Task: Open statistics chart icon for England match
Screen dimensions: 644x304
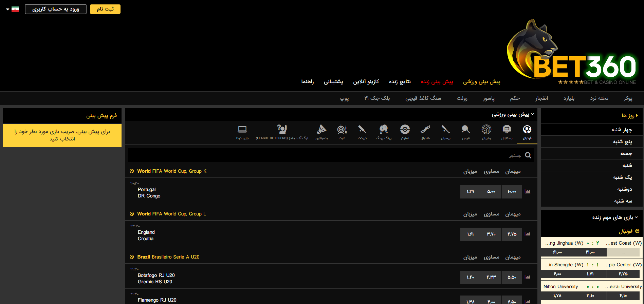Action: click(x=527, y=234)
